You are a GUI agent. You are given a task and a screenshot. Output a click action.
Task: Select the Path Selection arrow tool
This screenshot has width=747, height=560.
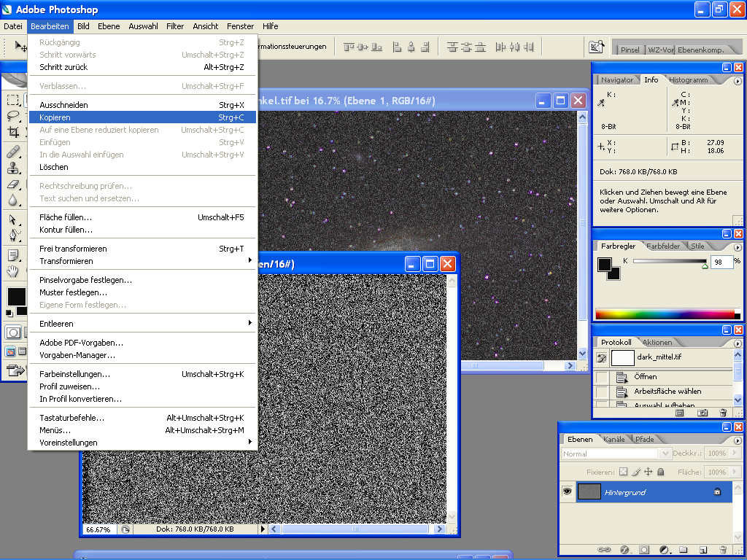coord(13,219)
